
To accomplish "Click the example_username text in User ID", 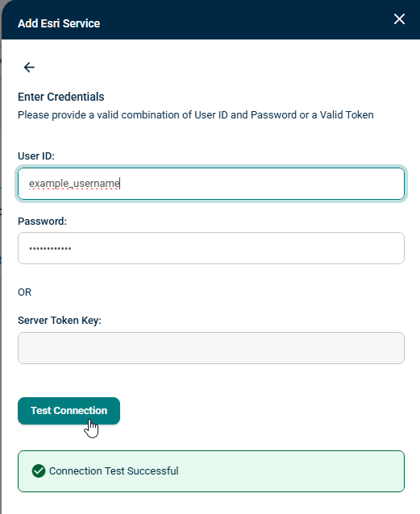I will click(x=74, y=184).
